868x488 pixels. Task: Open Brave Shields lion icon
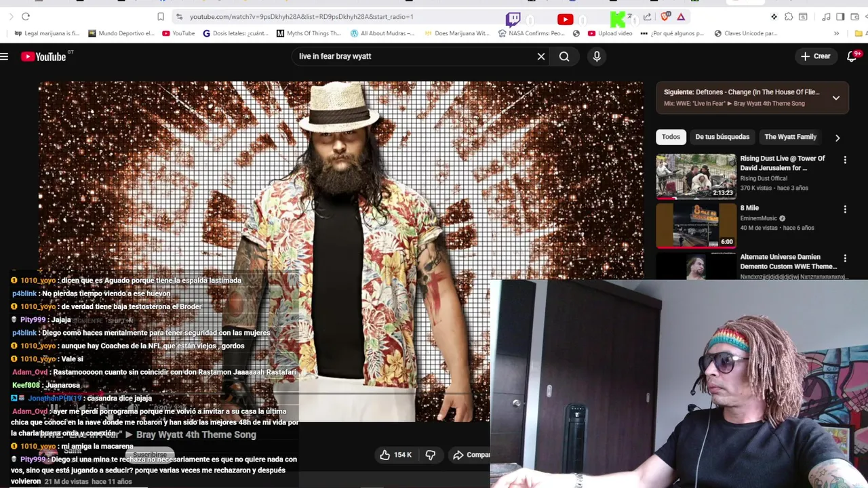[x=665, y=16]
